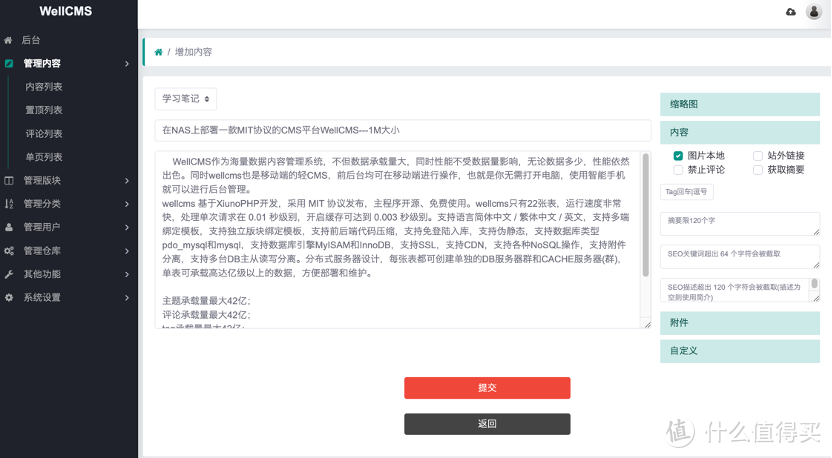The width and height of the screenshot is (832, 458).
Task: Click the dark 返回 button
Action: (487, 424)
